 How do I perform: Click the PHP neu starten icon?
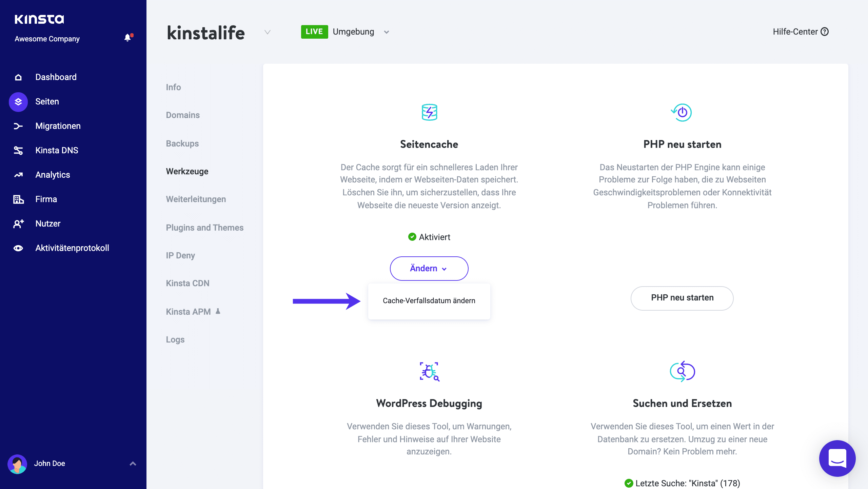[682, 112]
